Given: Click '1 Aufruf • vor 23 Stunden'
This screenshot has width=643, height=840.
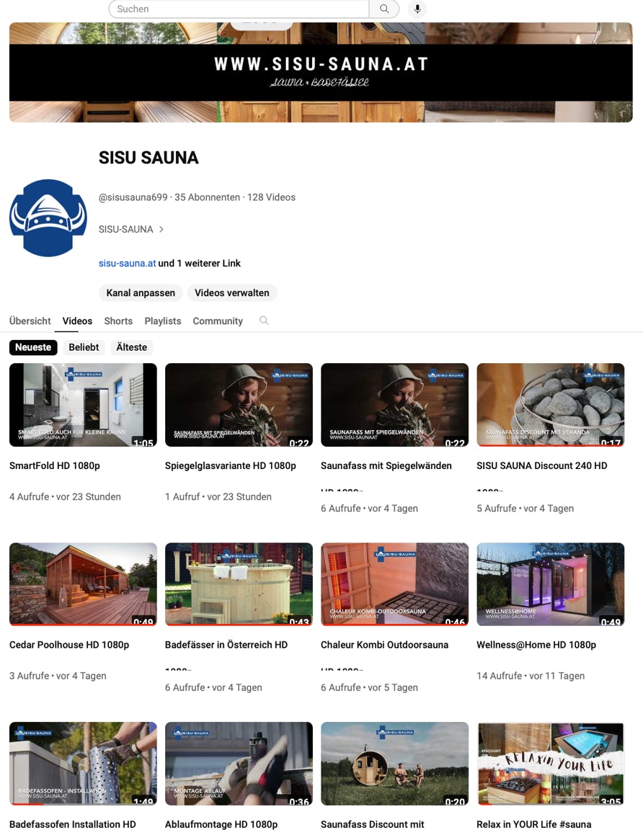Looking at the screenshot, I should click(x=218, y=496).
